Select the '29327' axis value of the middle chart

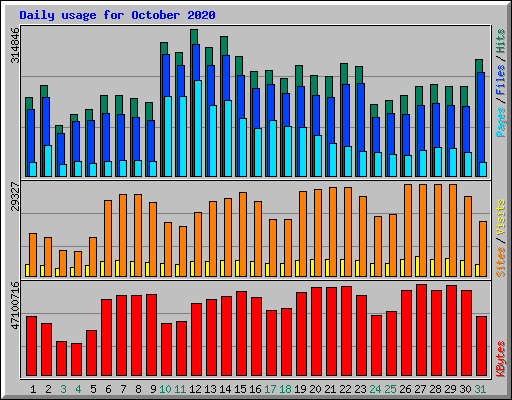coord(15,197)
